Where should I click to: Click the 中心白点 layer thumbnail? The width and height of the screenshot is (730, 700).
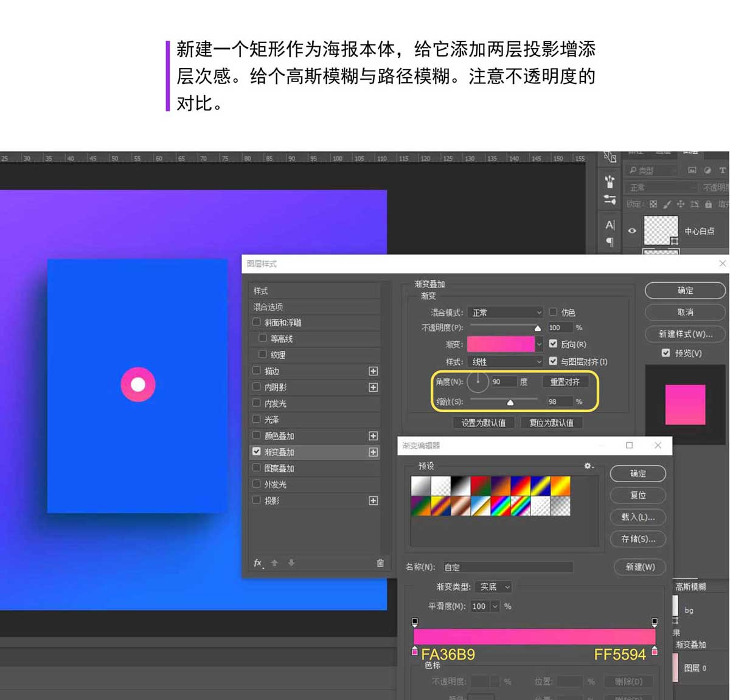[x=661, y=230]
